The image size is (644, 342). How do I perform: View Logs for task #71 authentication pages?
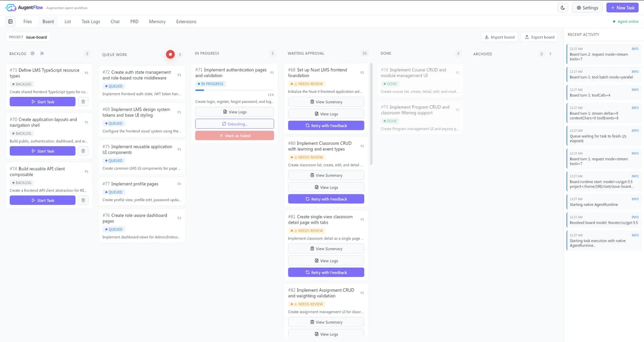tap(235, 112)
